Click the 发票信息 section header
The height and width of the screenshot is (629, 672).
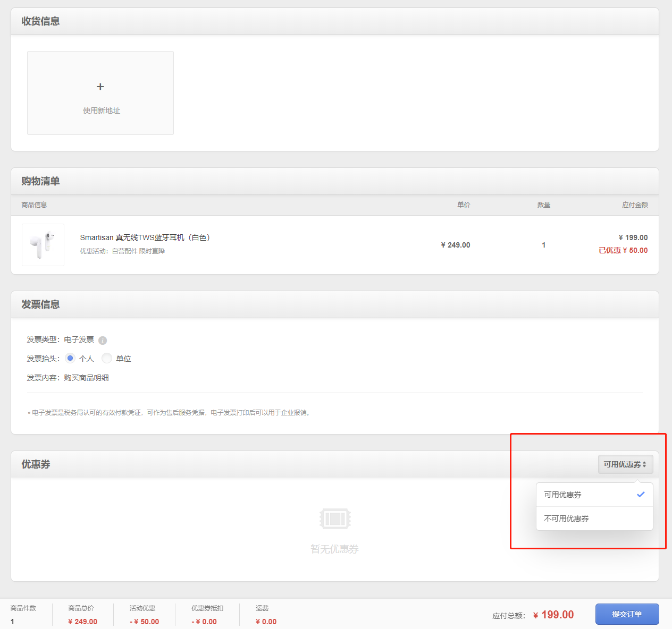(40, 304)
